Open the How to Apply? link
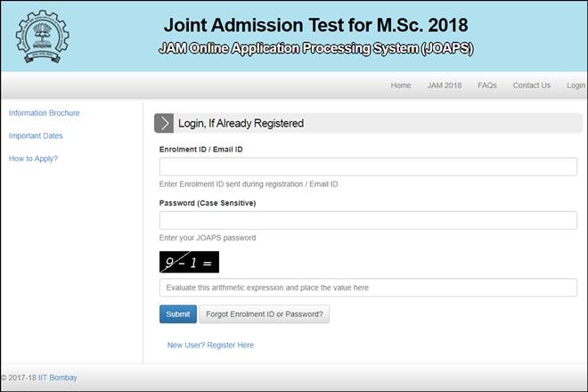588x392 pixels. (x=33, y=159)
